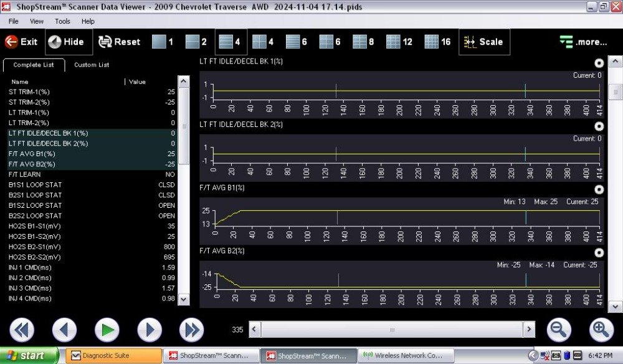
Task: Select the F/T LEARN parameter
Action: pos(92,174)
